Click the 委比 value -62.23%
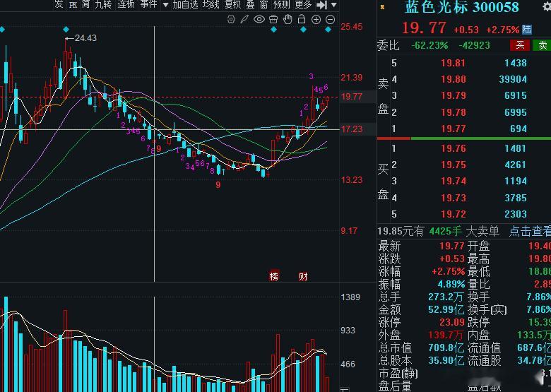Screen dimensions: 551x392 click(x=429, y=45)
